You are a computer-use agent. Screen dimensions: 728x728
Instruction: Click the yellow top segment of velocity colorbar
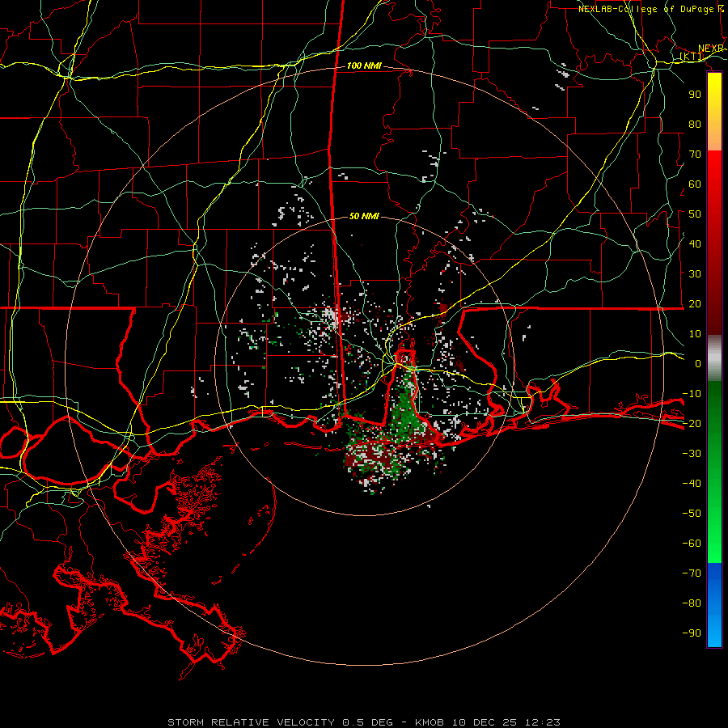[x=714, y=112]
